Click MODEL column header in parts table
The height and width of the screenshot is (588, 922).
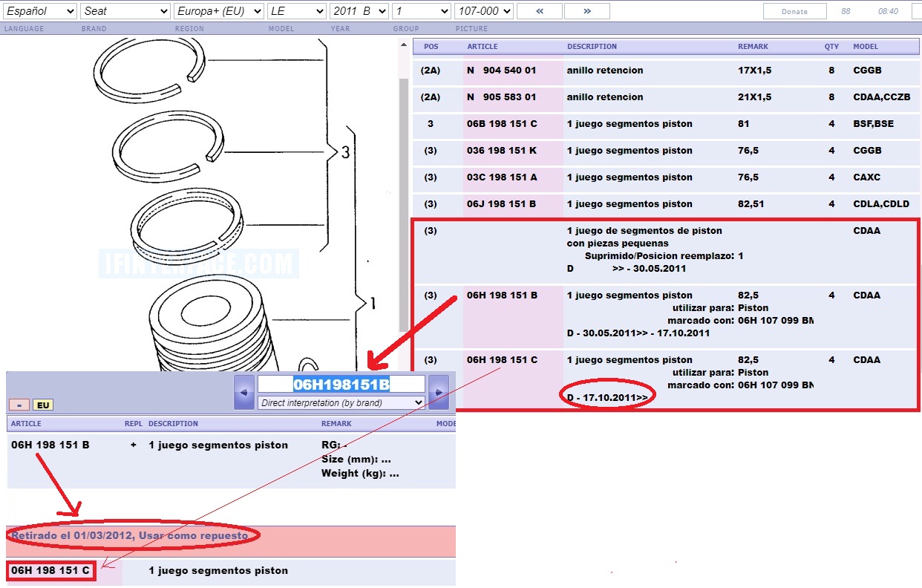(x=866, y=46)
